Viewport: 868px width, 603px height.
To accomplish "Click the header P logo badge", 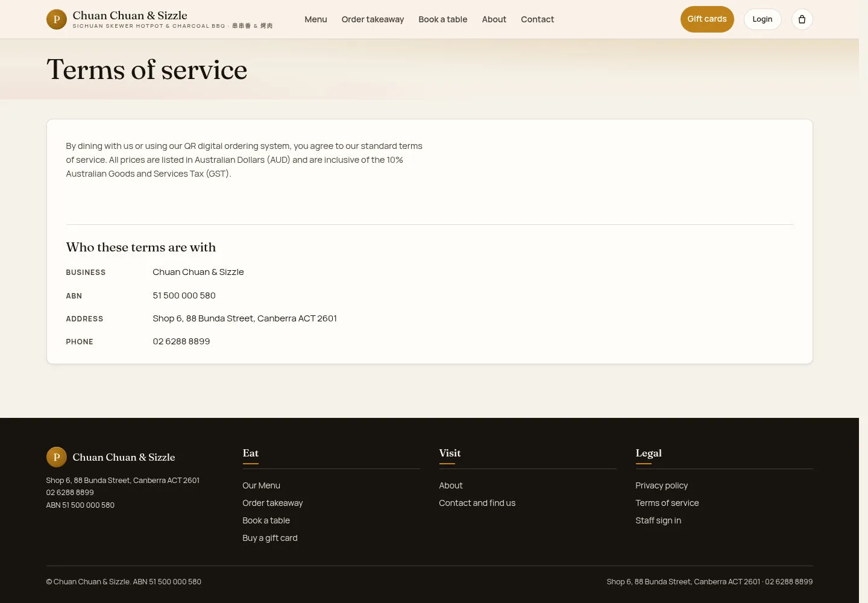I will tap(57, 19).
